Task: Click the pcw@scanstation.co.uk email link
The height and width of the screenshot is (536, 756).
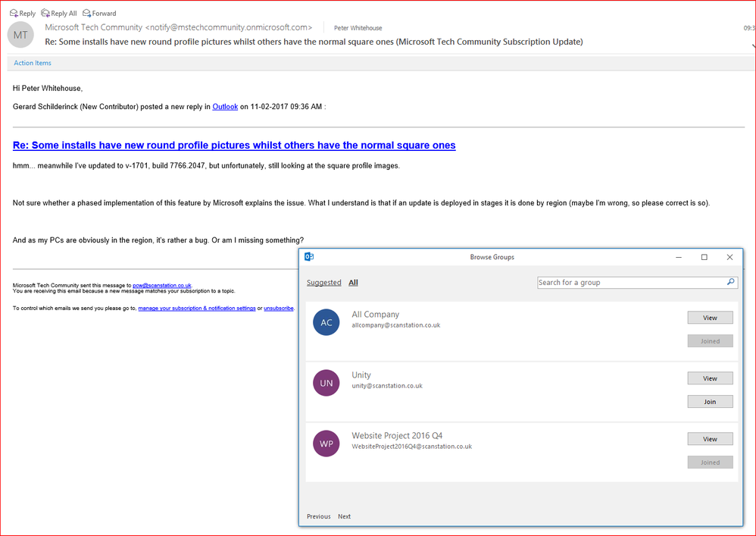Action: tap(162, 286)
